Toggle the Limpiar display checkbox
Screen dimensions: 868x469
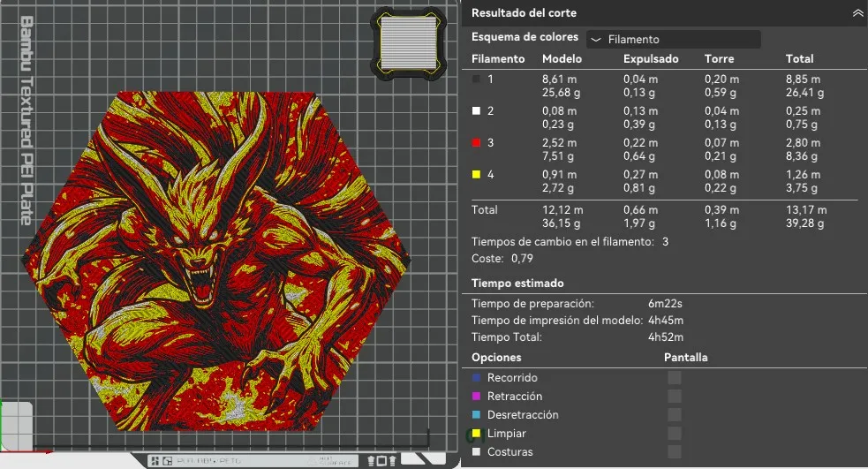(x=675, y=433)
